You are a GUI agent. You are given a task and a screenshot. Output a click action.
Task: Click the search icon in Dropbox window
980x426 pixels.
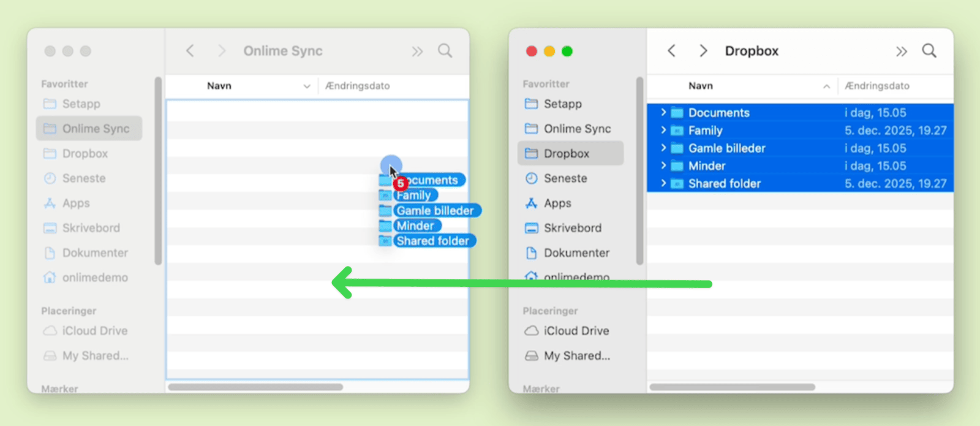pyautogui.click(x=929, y=51)
